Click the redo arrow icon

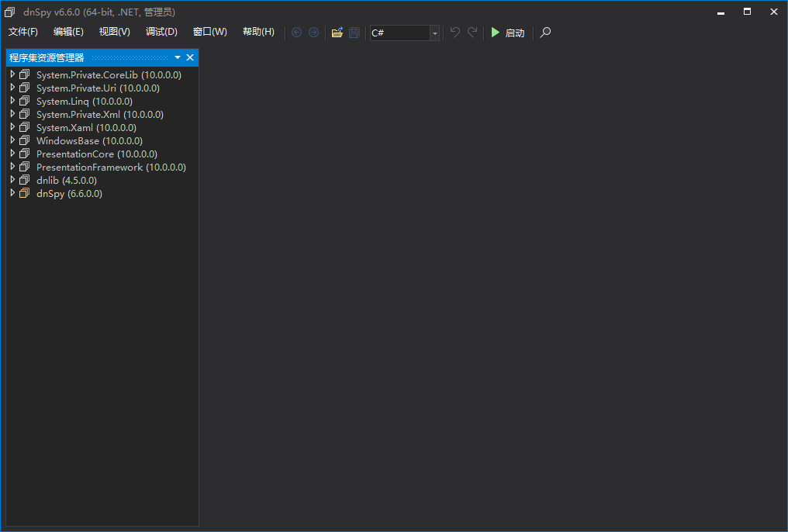[472, 32]
